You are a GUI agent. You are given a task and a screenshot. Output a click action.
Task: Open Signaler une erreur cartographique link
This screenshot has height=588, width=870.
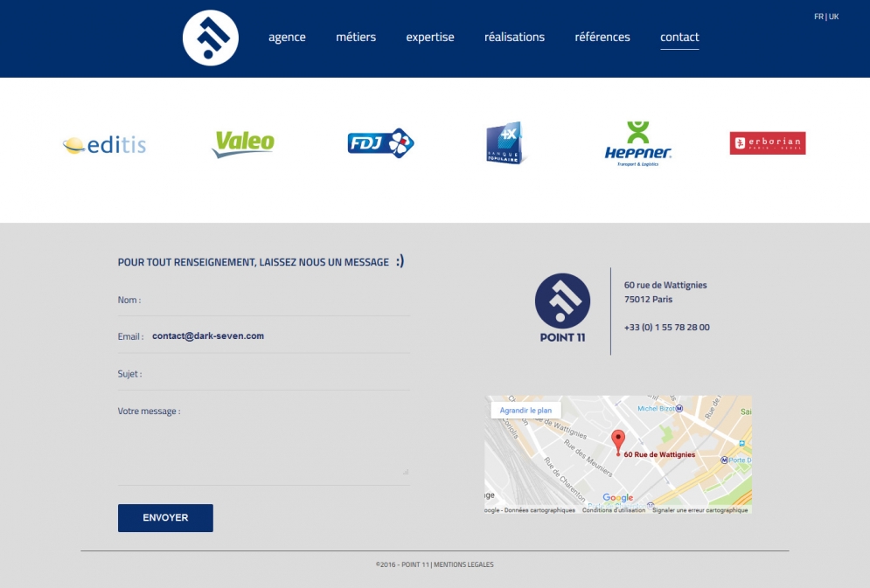(700, 510)
